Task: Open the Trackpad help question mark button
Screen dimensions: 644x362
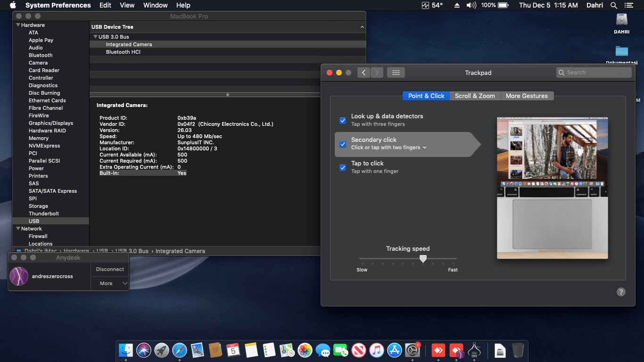Action: click(x=621, y=292)
